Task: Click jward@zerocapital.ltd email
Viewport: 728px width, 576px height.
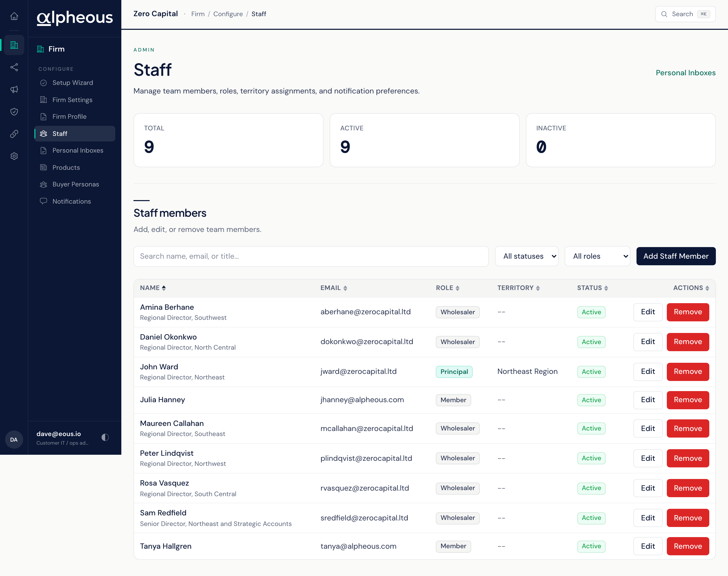Action: (x=358, y=372)
